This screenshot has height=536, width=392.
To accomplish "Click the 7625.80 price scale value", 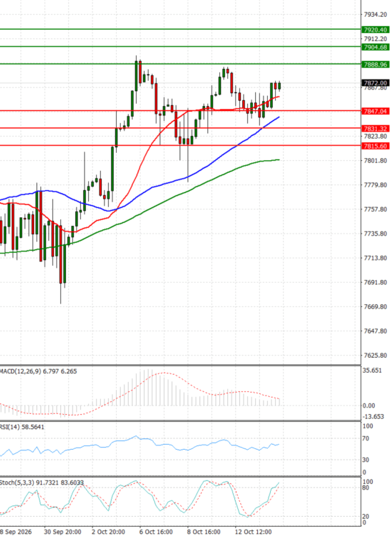I will coord(375,355).
